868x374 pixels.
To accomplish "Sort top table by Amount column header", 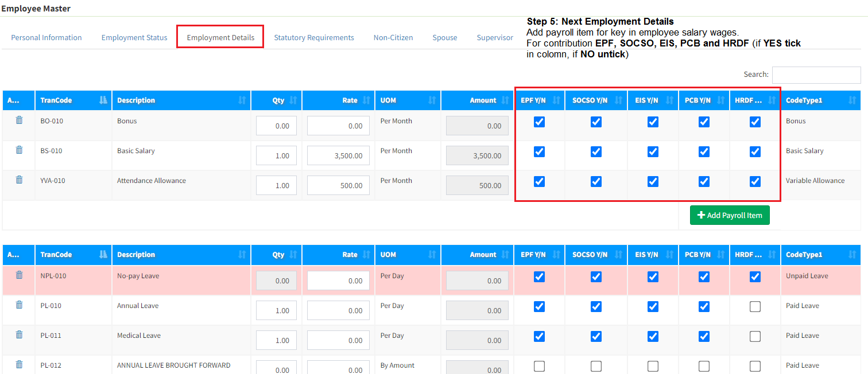I will tap(483, 100).
